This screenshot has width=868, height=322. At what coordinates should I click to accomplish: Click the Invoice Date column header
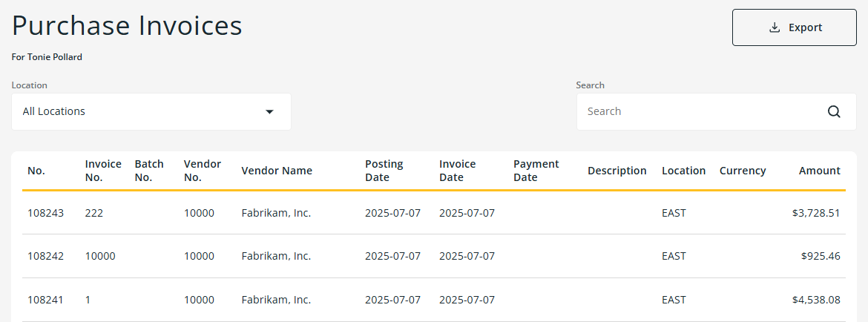coord(458,171)
